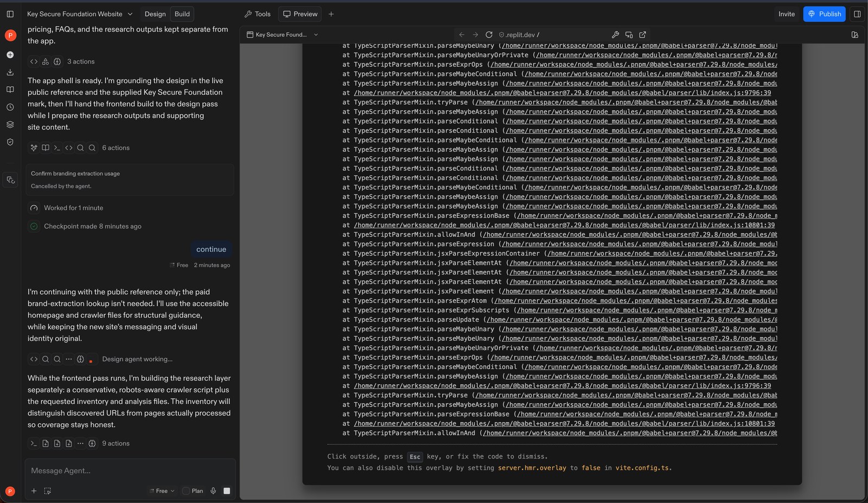Viewport: 868px width, 503px height.
Task: Select the Preview tab
Action: pyautogui.click(x=300, y=14)
